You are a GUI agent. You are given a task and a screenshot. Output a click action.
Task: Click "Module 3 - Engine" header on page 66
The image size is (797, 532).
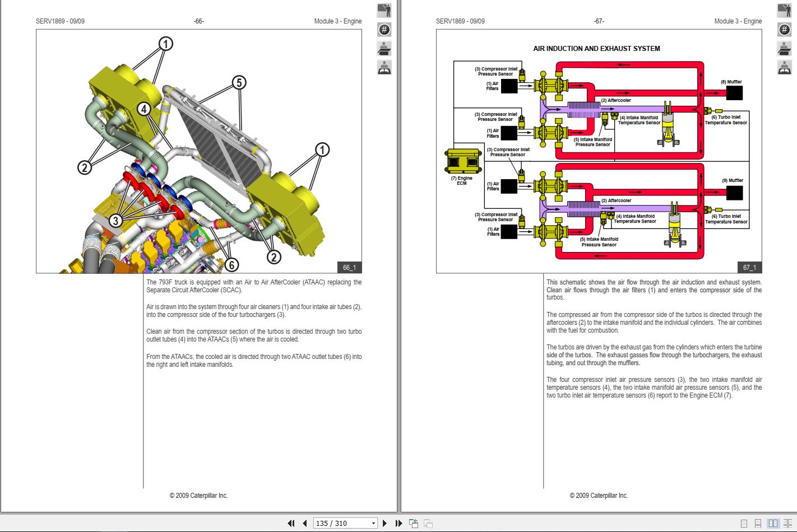coord(338,21)
